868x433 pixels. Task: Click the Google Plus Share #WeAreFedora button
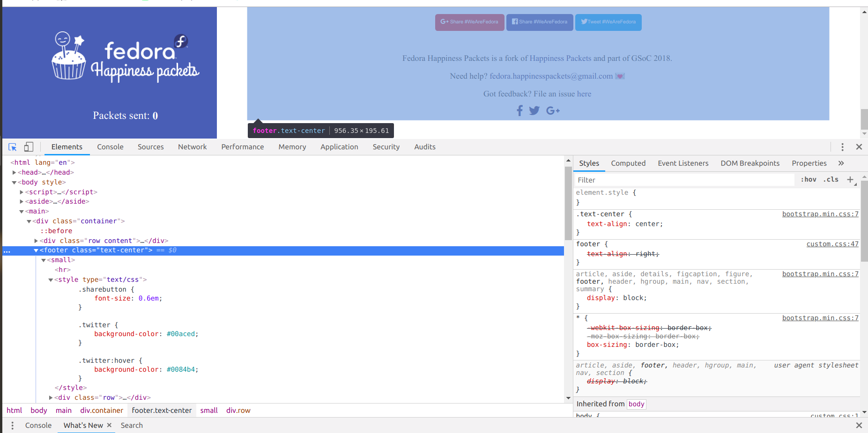469,22
